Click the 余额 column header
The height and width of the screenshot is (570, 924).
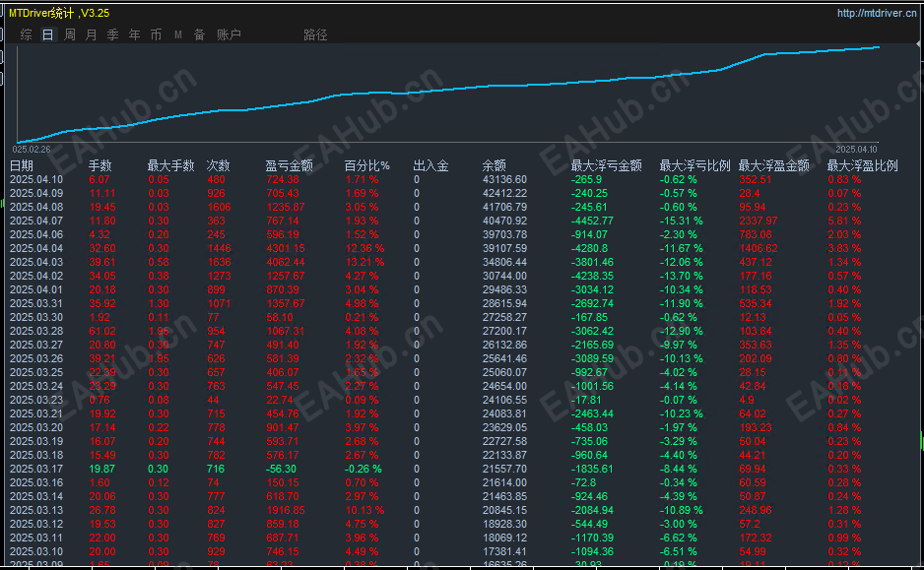point(494,165)
